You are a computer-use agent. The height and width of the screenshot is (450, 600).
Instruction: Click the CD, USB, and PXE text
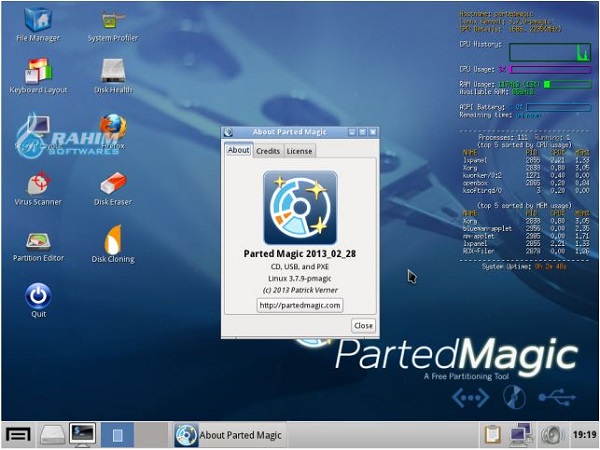click(x=300, y=267)
